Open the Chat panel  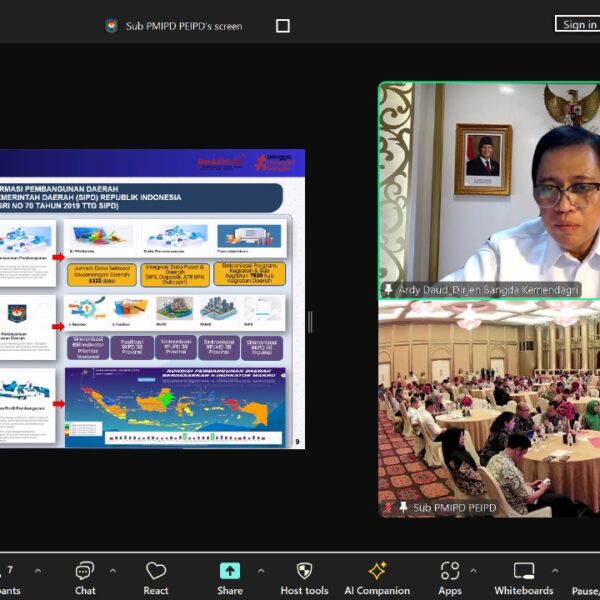click(x=85, y=578)
